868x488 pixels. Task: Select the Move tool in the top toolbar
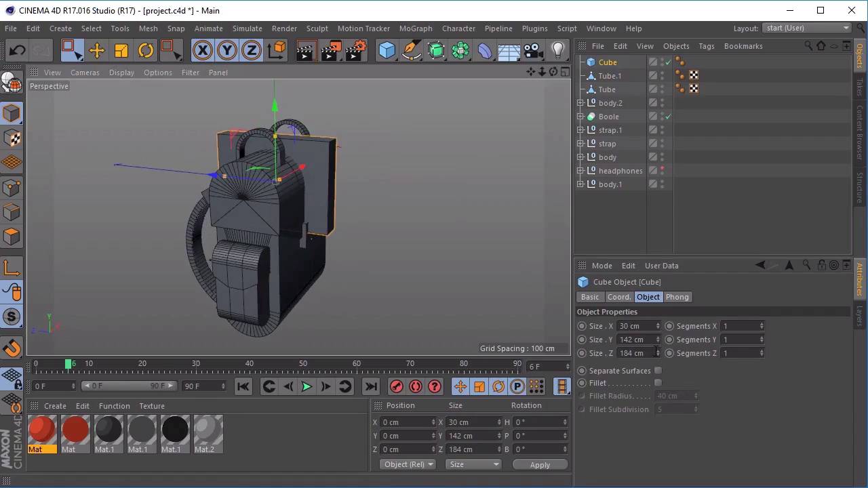96,51
